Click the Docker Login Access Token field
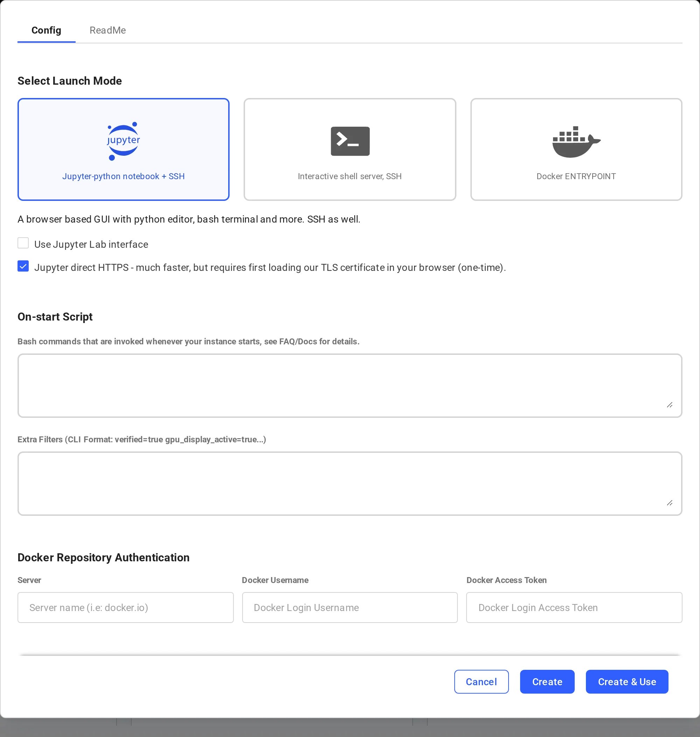This screenshot has width=700, height=737. (574, 608)
